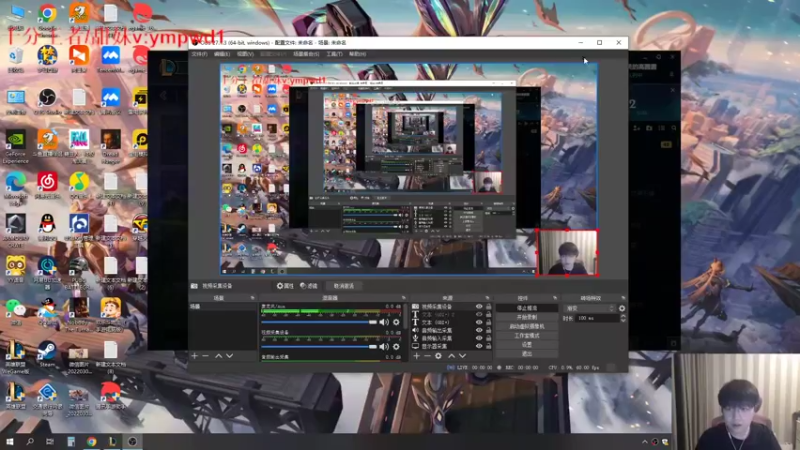Add a new scene with plus icon
The width and height of the screenshot is (800, 450).
[194, 356]
